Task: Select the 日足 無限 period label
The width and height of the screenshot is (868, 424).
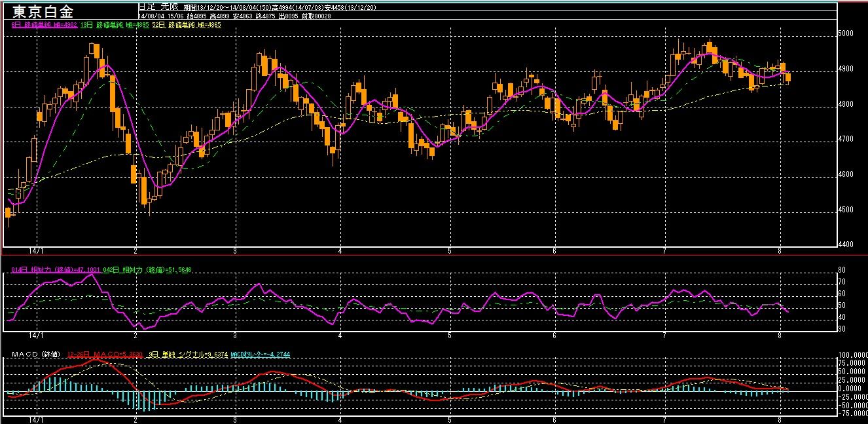Action: 158,7
